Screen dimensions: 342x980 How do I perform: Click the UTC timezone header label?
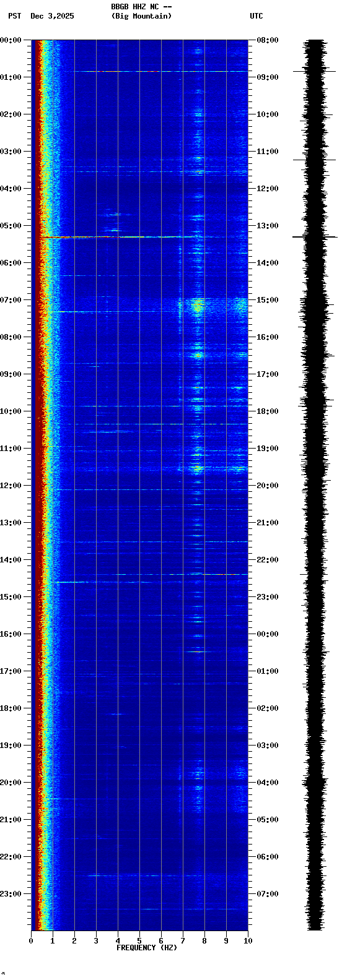[256, 16]
